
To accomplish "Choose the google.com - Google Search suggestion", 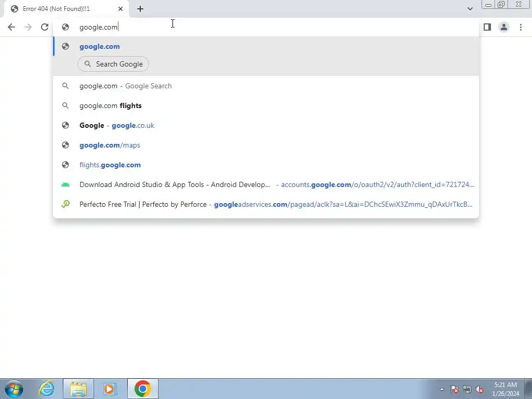I will tap(266, 86).
